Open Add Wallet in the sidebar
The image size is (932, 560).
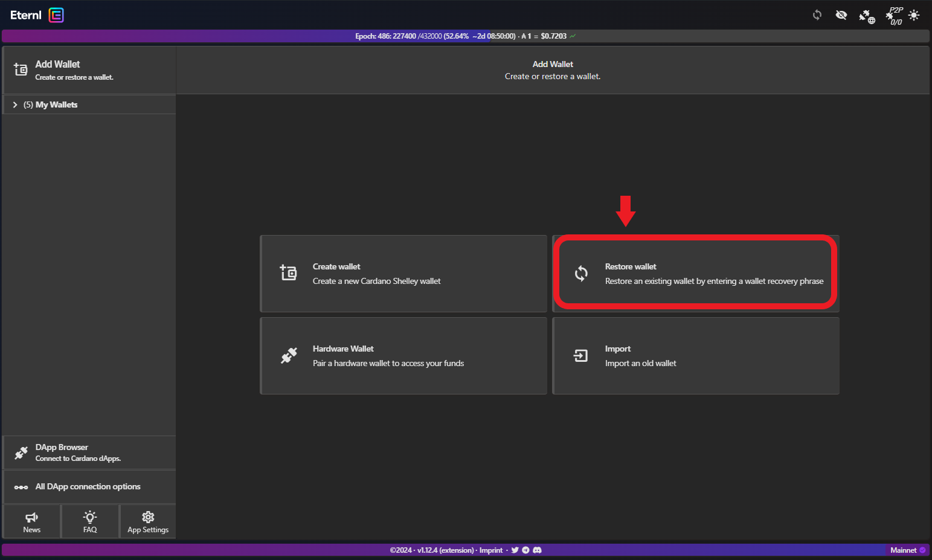[89, 70]
